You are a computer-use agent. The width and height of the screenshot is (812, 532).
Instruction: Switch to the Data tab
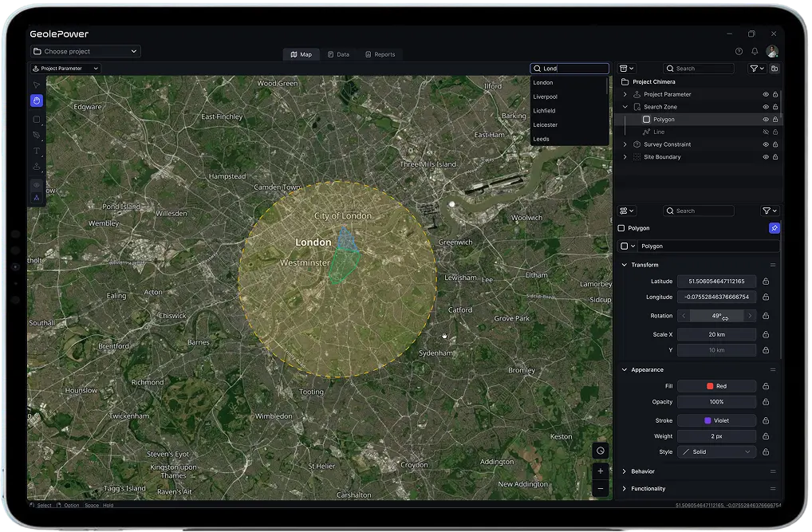click(x=338, y=54)
